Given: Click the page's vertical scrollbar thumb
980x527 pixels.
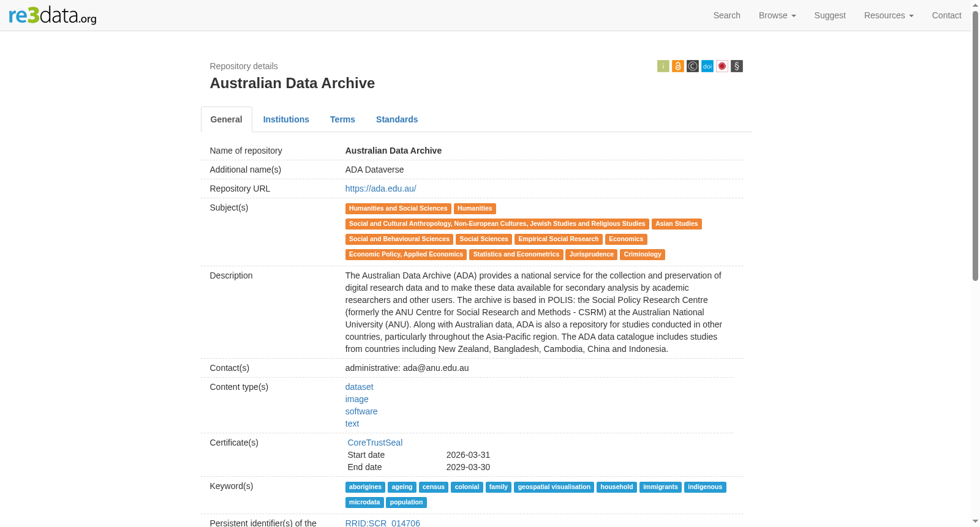Looking at the screenshot, I should pos(976,146).
